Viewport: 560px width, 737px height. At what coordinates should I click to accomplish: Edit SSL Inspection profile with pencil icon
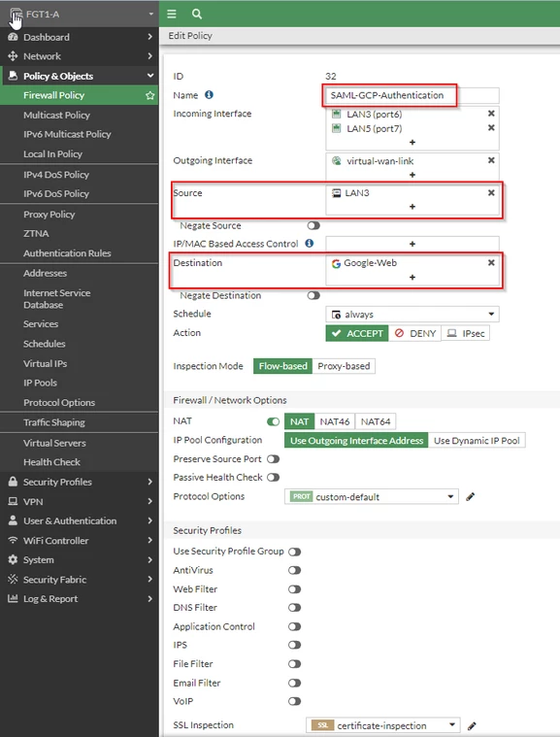click(472, 725)
